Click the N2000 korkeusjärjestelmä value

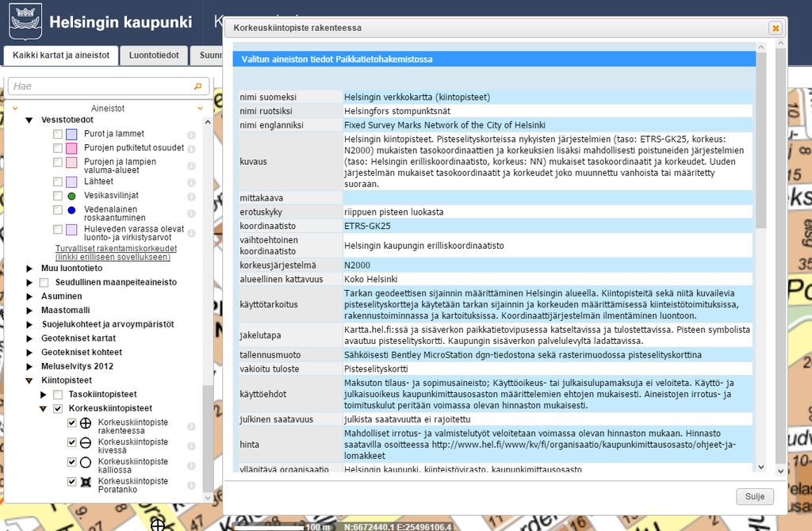click(x=358, y=265)
